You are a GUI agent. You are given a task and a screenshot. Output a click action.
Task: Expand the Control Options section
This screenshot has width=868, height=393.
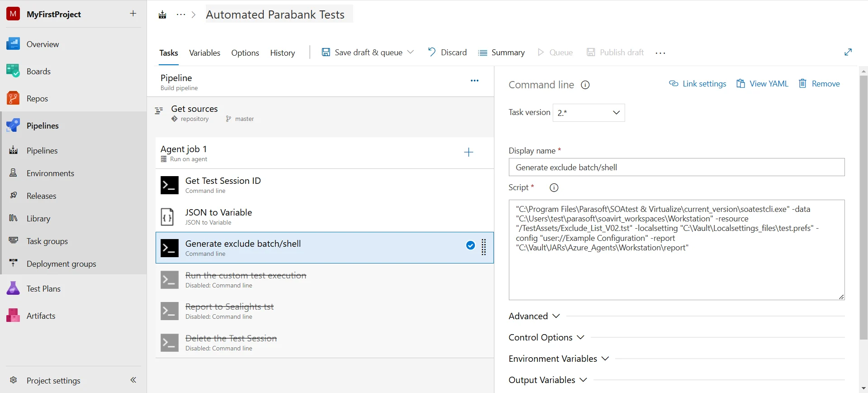click(546, 337)
